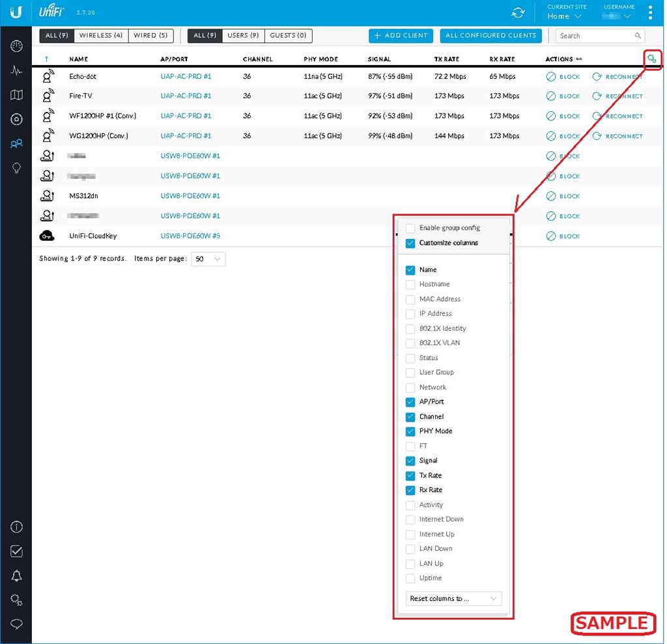Click the search magnifier icon

(x=637, y=36)
